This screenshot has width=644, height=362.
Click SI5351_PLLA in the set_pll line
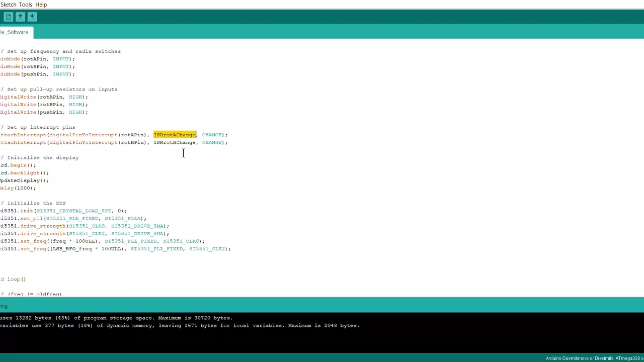122,218
